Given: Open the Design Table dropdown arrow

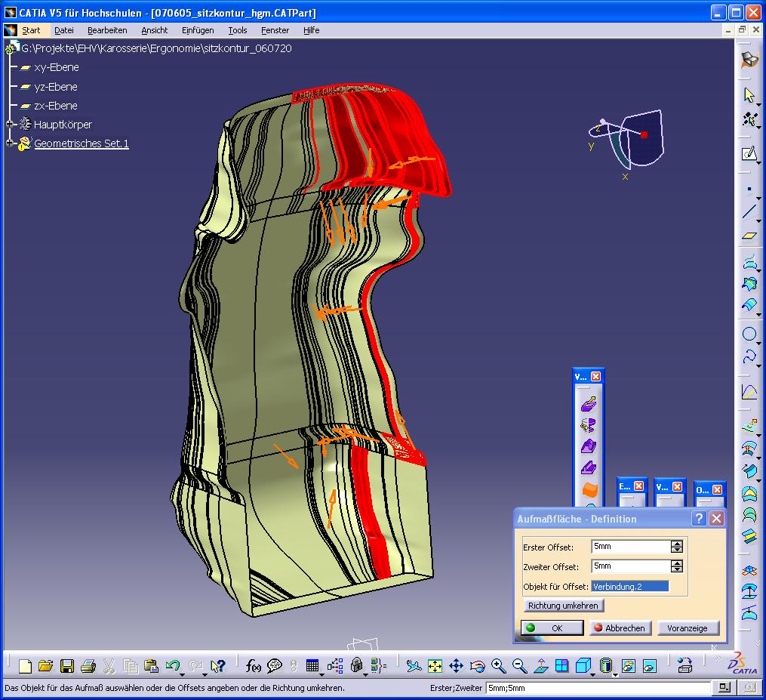Looking at the screenshot, I should [x=321, y=674].
